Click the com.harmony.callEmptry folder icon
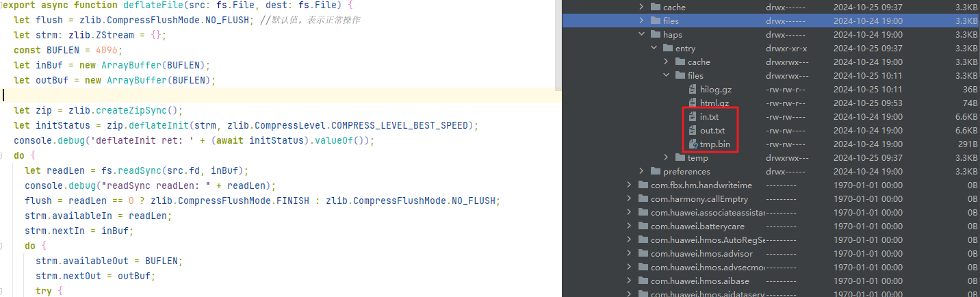The width and height of the screenshot is (980, 297). pos(642,199)
